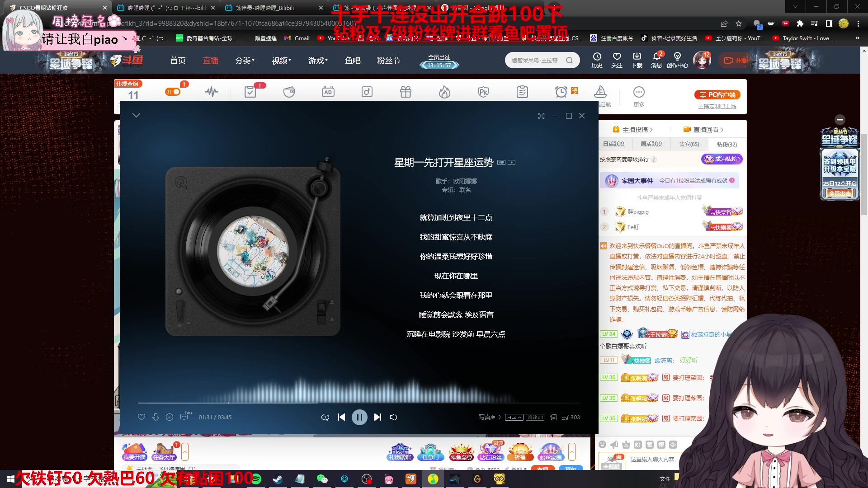Expand 分类 dropdown menu

(x=245, y=61)
